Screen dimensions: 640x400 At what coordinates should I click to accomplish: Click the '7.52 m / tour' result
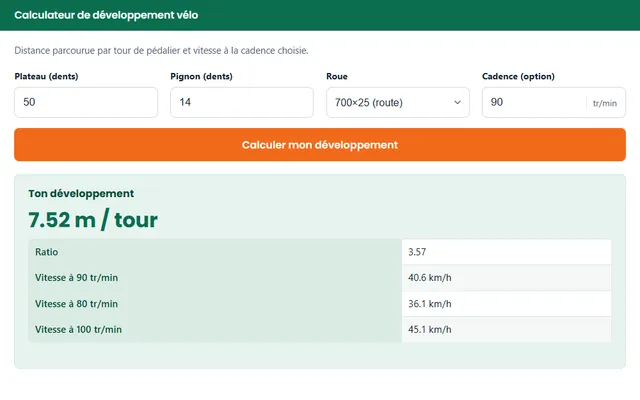tap(93, 220)
